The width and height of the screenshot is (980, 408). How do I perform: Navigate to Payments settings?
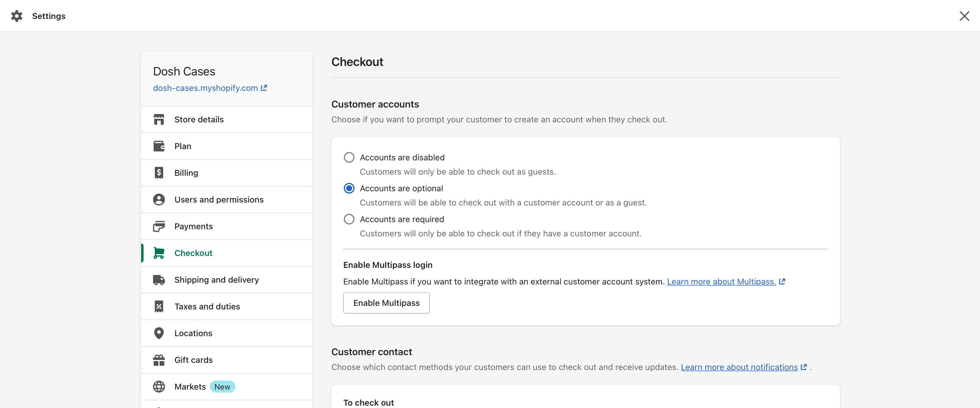[x=227, y=226]
